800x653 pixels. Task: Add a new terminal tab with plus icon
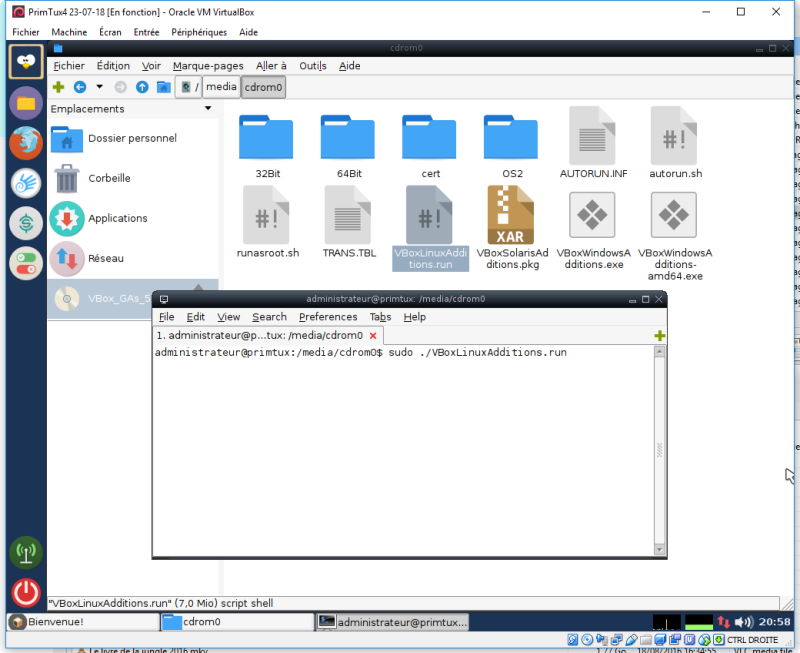click(x=659, y=335)
